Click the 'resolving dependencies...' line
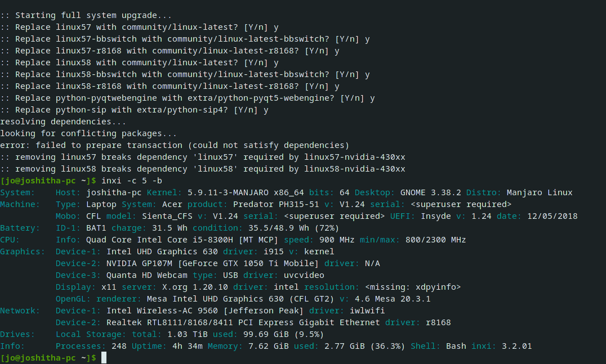The image size is (606, 364). tap(63, 122)
